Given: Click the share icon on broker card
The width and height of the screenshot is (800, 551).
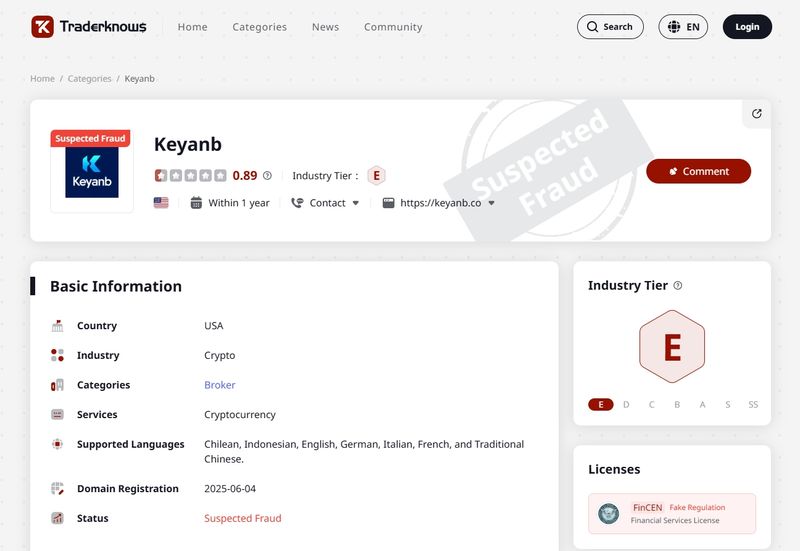Looking at the screenshot, I should (x=757, y=114).
